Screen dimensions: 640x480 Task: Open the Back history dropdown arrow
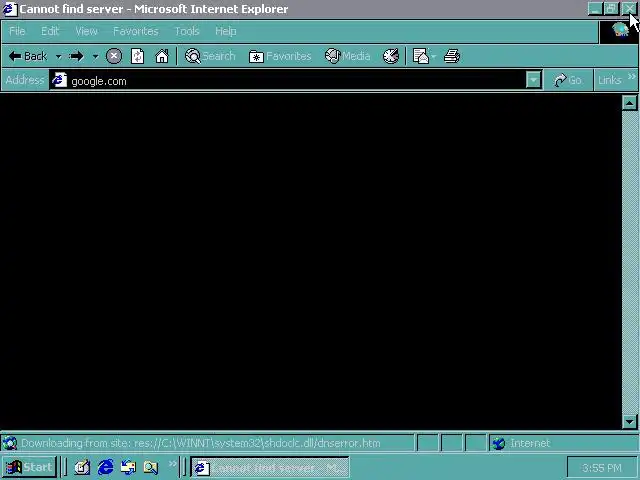58,56
